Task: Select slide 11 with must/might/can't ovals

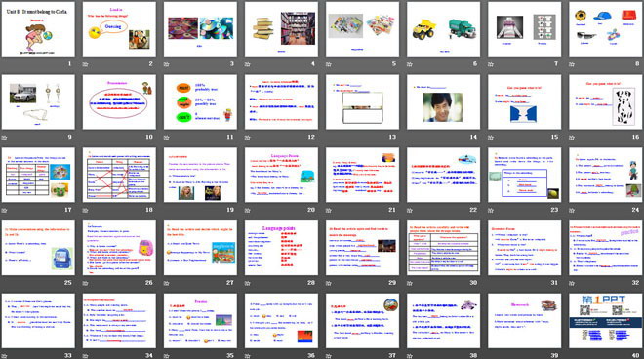Action: coord(200,102)
